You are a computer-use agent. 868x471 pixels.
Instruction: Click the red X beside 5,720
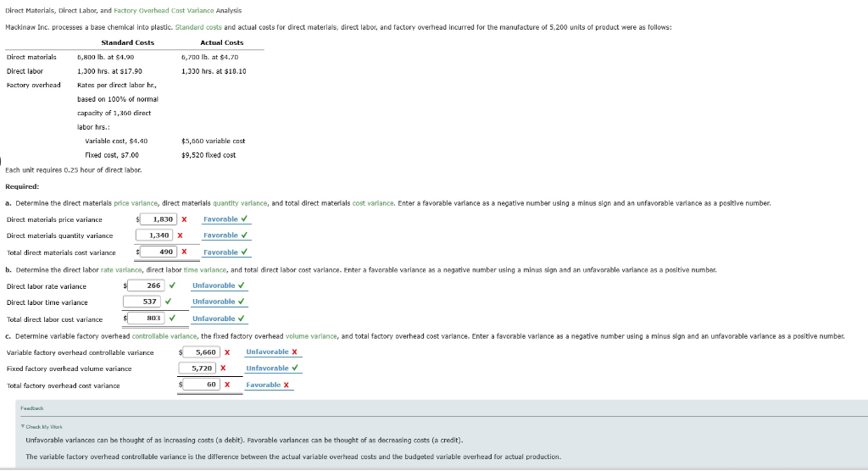click(x=223, y=368)
